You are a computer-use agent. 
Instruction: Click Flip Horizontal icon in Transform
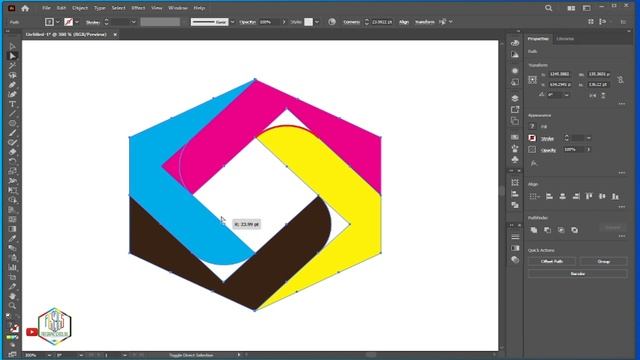(593, 95)
